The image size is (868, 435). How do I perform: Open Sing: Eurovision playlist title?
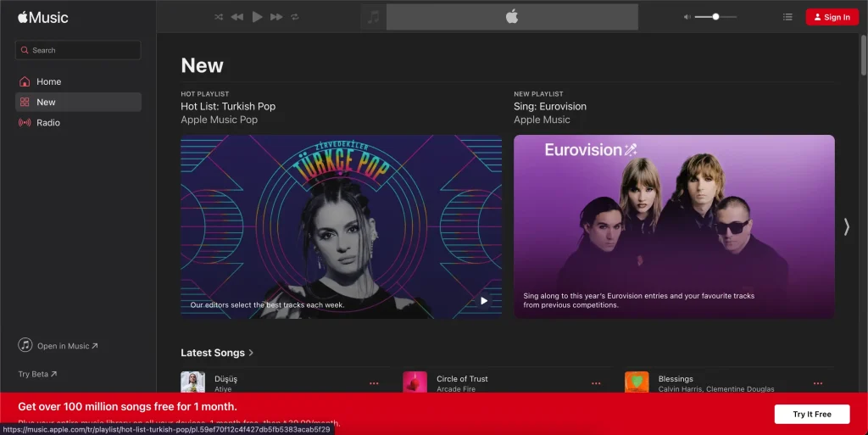point(549,106)
